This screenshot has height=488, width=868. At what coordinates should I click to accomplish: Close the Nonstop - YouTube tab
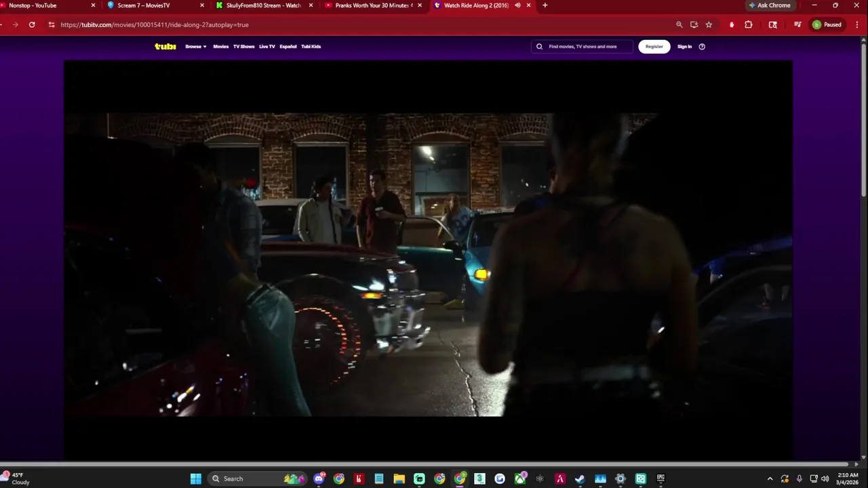pyautogui.click(x=93, y=5)
